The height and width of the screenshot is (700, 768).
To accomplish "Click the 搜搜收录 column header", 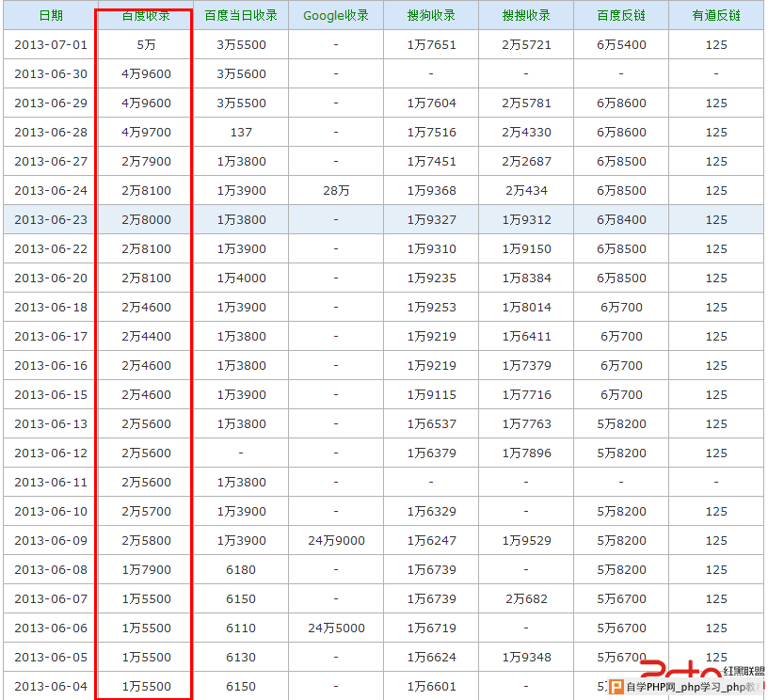I will point(526,16).
